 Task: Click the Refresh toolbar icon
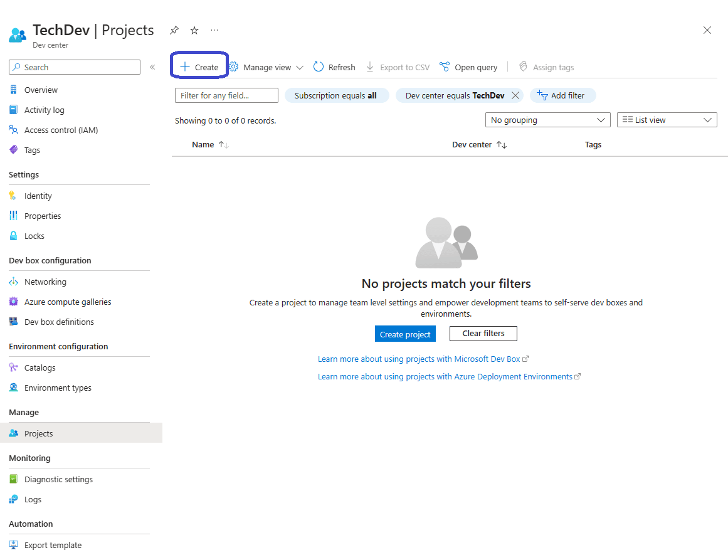(x=334, y=67)
